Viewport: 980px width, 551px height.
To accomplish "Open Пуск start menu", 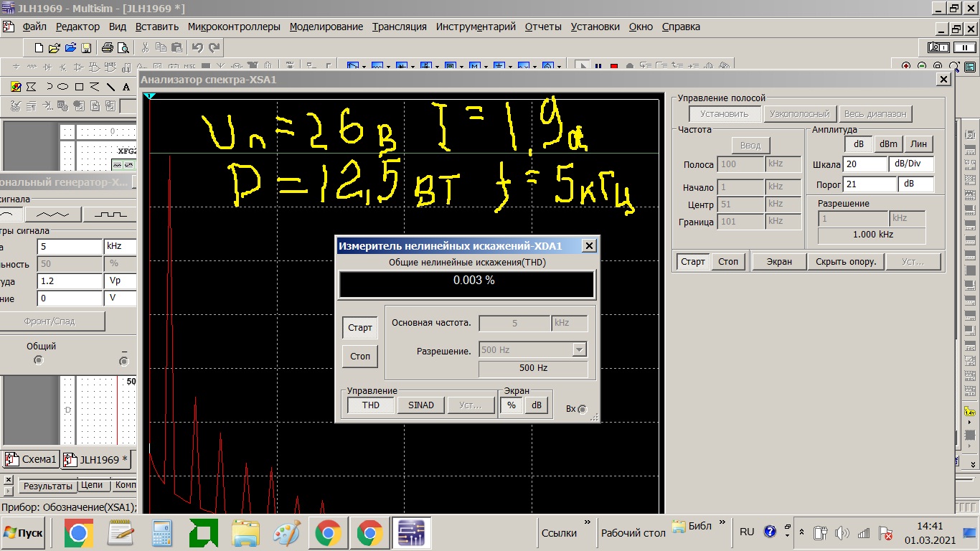I will 24,533.
